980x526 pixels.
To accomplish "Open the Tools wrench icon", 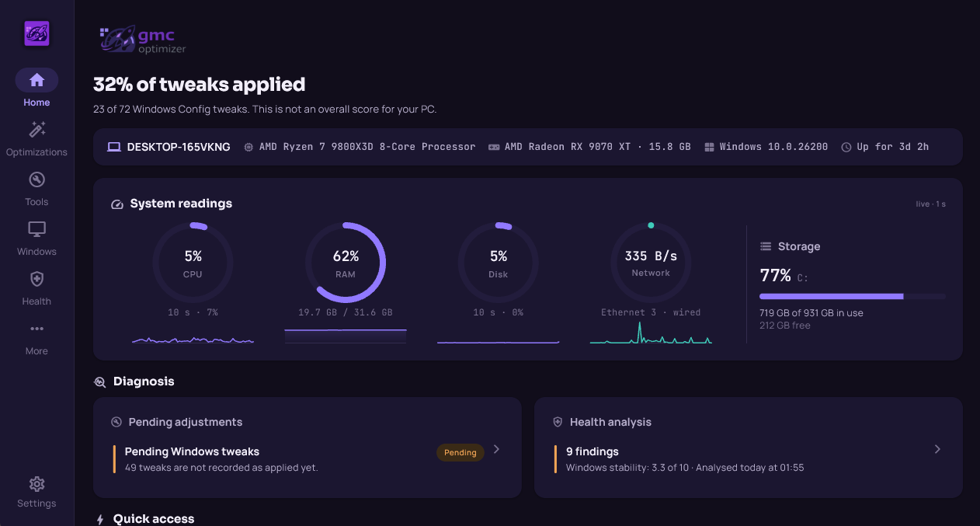I will (36, 179).
